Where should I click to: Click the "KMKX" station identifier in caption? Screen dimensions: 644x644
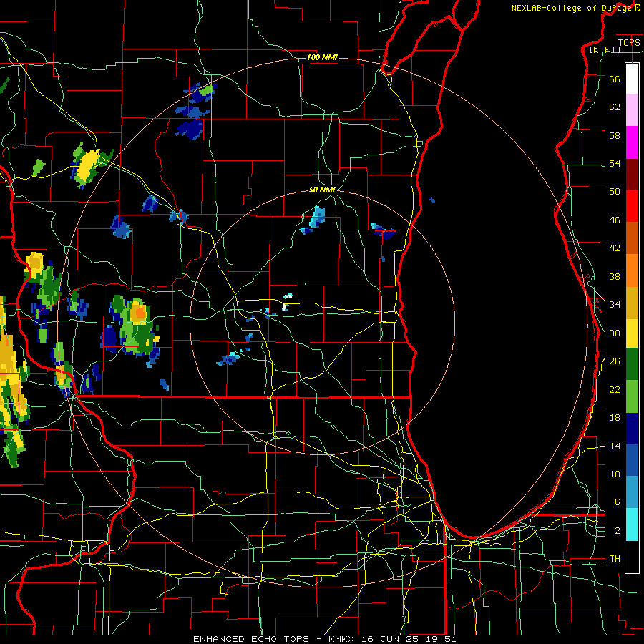343,639
